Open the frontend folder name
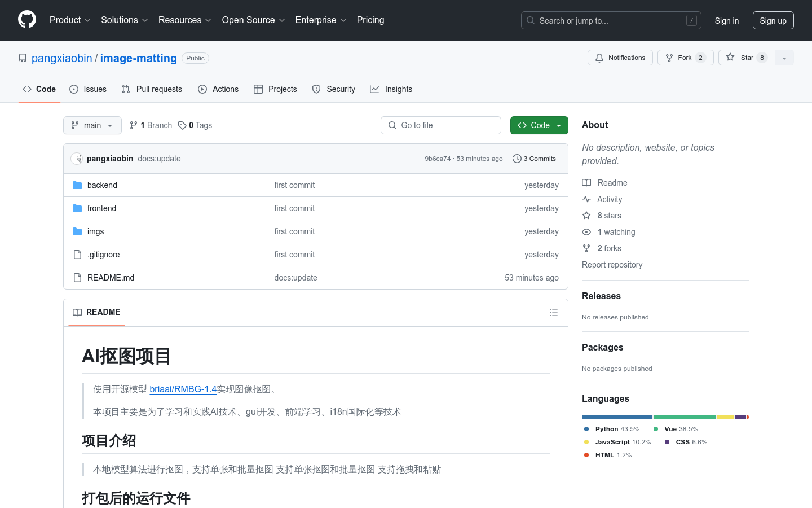 (x=101, y=208)
